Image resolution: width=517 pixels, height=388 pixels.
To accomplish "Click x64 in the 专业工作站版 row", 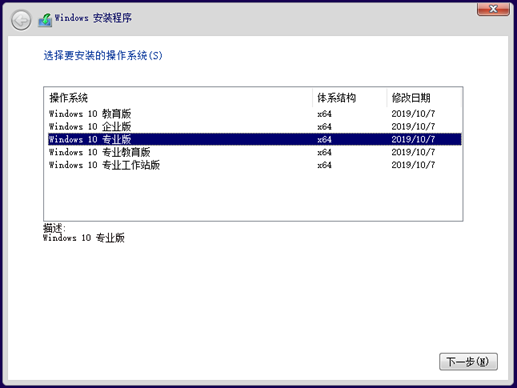I will (324, 165).
